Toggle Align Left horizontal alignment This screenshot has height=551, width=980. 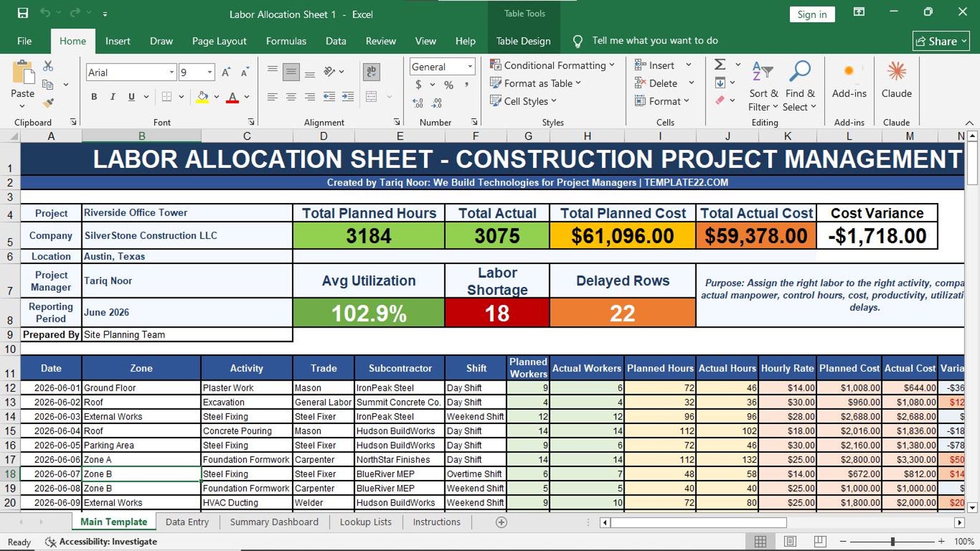(x=272, y=97)
